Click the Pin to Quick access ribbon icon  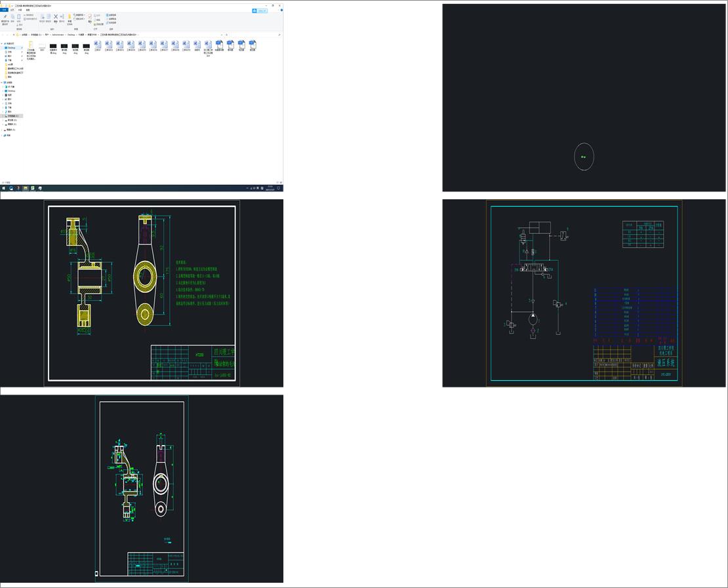5,17
